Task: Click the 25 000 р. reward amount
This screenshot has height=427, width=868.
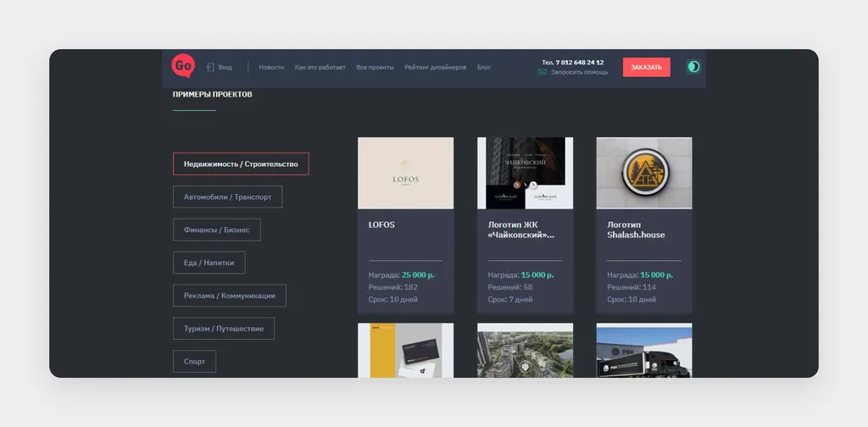Action: (418, 274)
